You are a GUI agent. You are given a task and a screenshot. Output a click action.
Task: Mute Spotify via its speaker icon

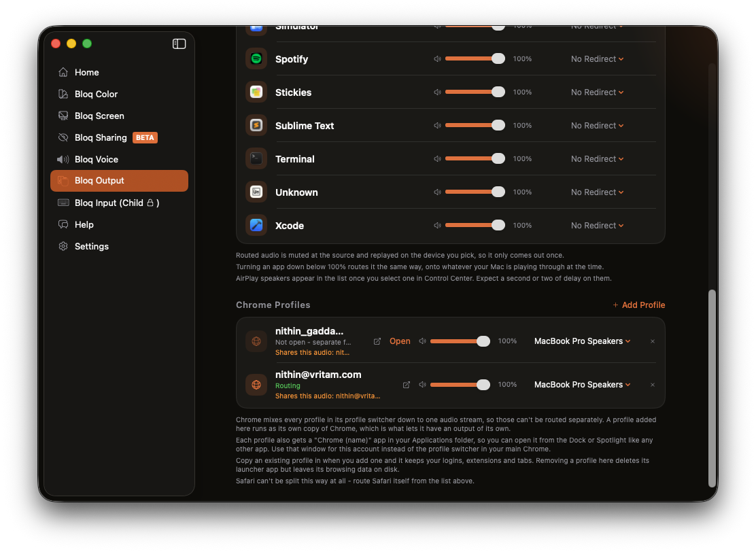click(x=437, y=59)
